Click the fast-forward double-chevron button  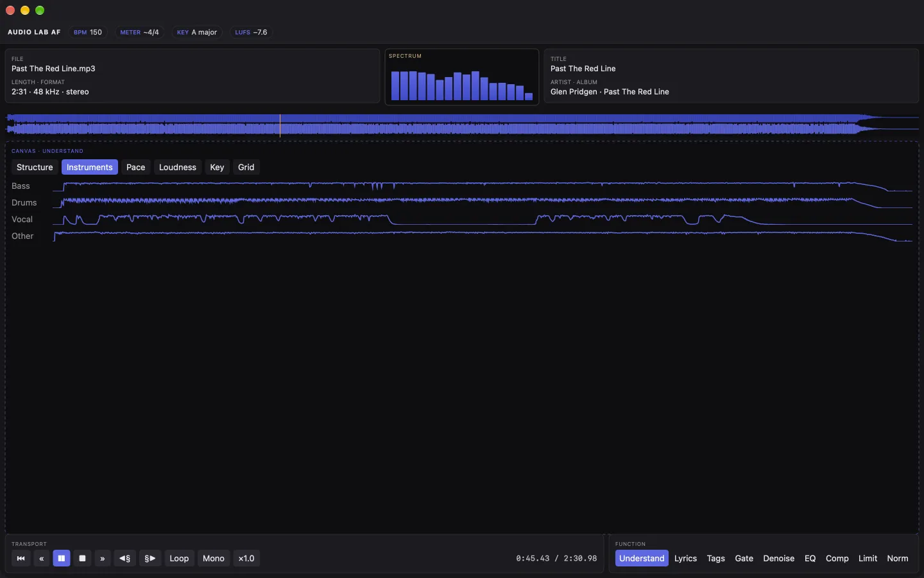pyautogui.click(x=103, y=558)
